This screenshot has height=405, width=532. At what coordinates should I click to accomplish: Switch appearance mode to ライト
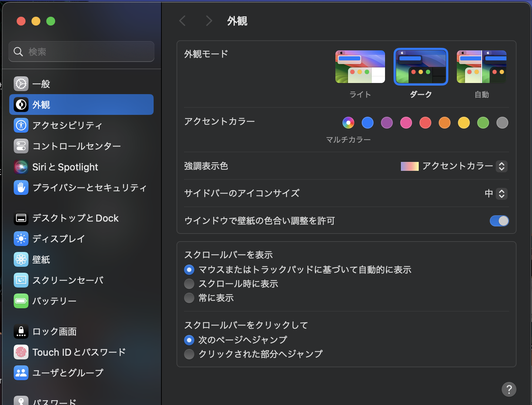coord(360,67)
